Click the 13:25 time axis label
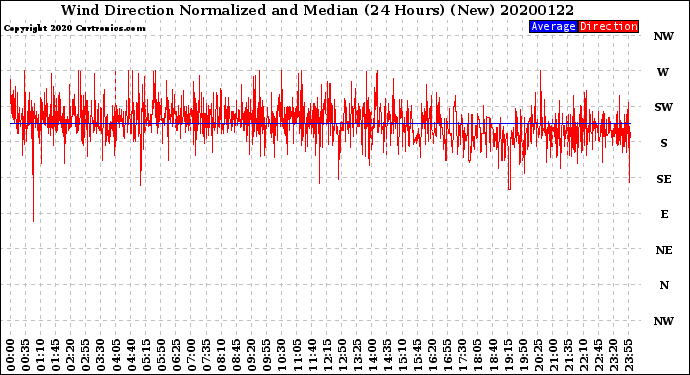This screenshot has height=375, width=690. coord(357,355)
